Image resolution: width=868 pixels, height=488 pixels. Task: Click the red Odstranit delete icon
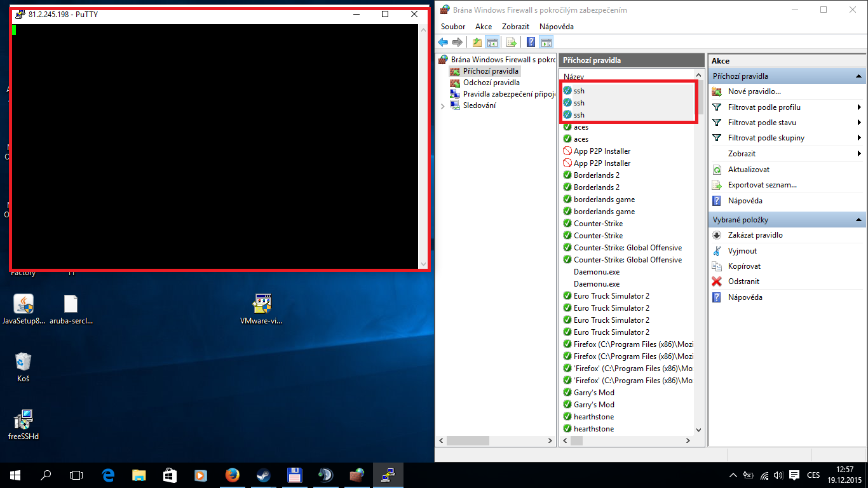click(717, 281)
